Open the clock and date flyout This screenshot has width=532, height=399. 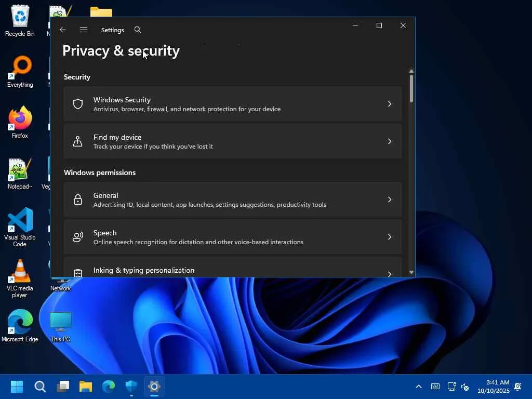494,387
